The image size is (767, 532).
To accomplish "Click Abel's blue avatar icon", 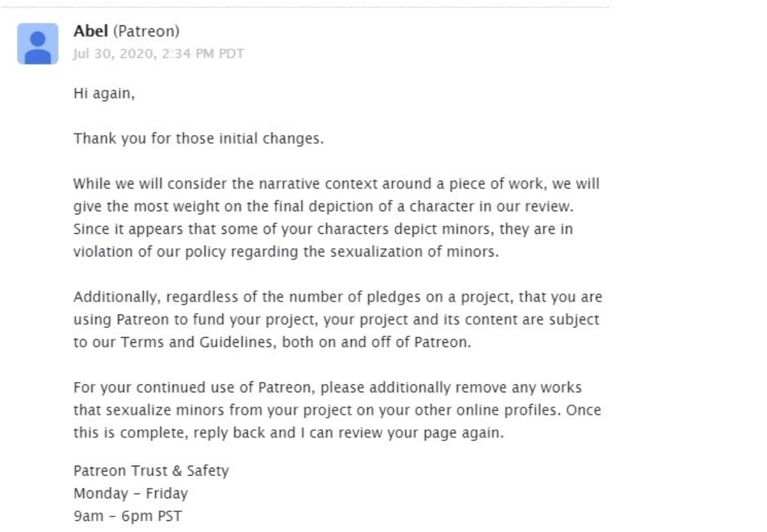I will coord(38,44).
